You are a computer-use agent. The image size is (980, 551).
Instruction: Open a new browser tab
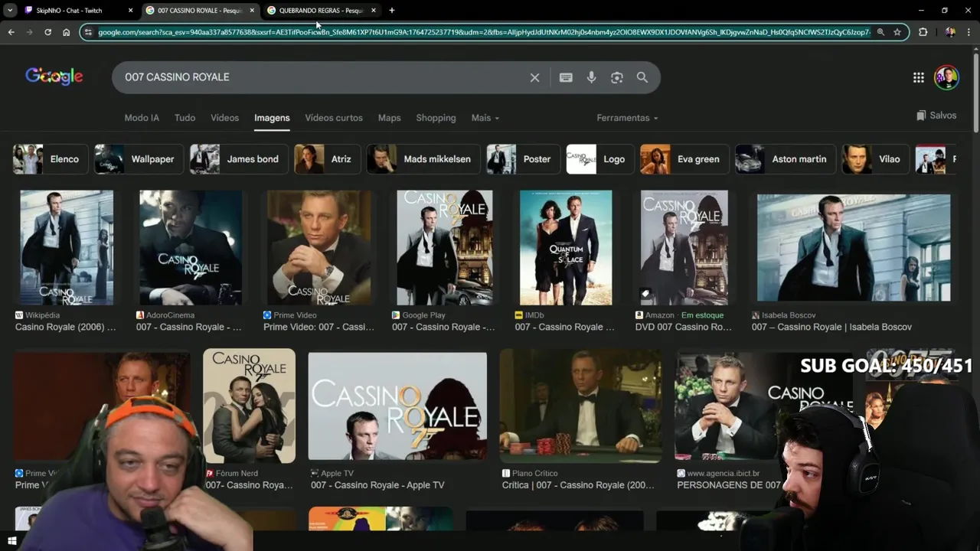click(391, 11)
